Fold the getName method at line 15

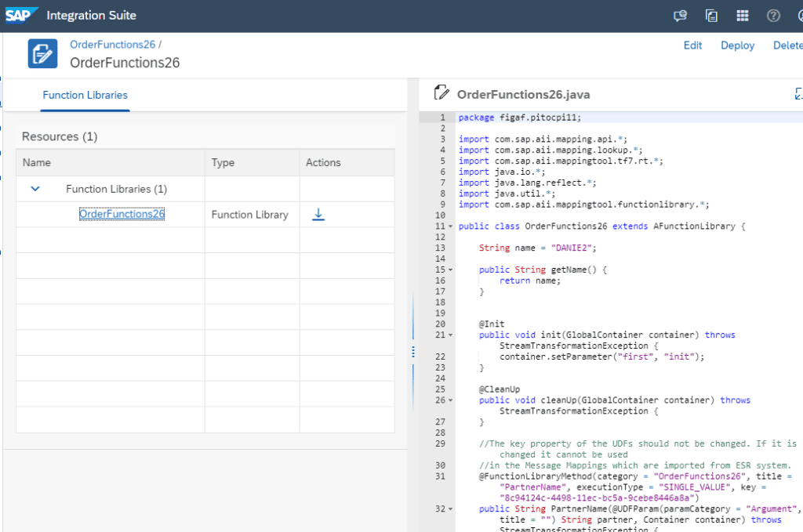click(451, 270)
